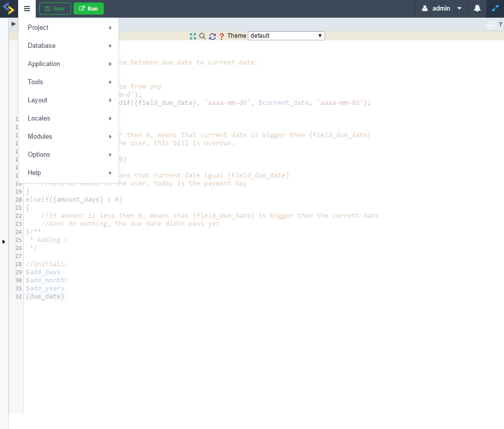This screenshot has height=429, width=504.
Task: Expand the Project submenu arrow
Action: (110, 28)
